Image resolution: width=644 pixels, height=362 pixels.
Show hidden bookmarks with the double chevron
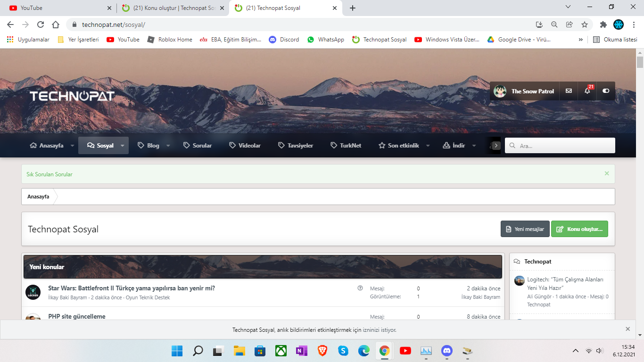(x=580, y=40)
